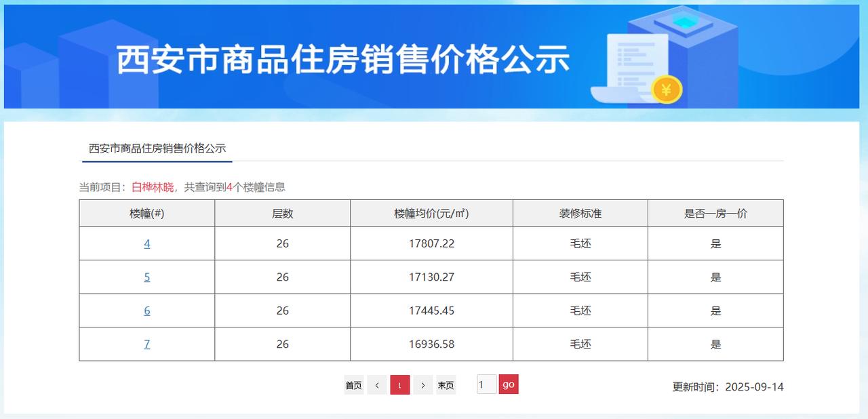The image size is (868, 419).
Task: Open building 7 link
Action: (x=147, y=344)
